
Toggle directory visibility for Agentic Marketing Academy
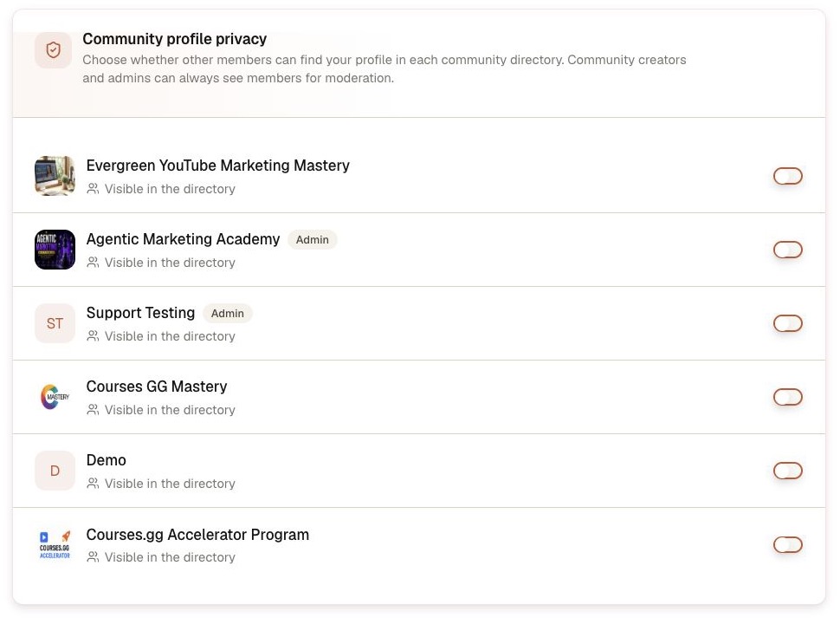(x=787, y=250)
